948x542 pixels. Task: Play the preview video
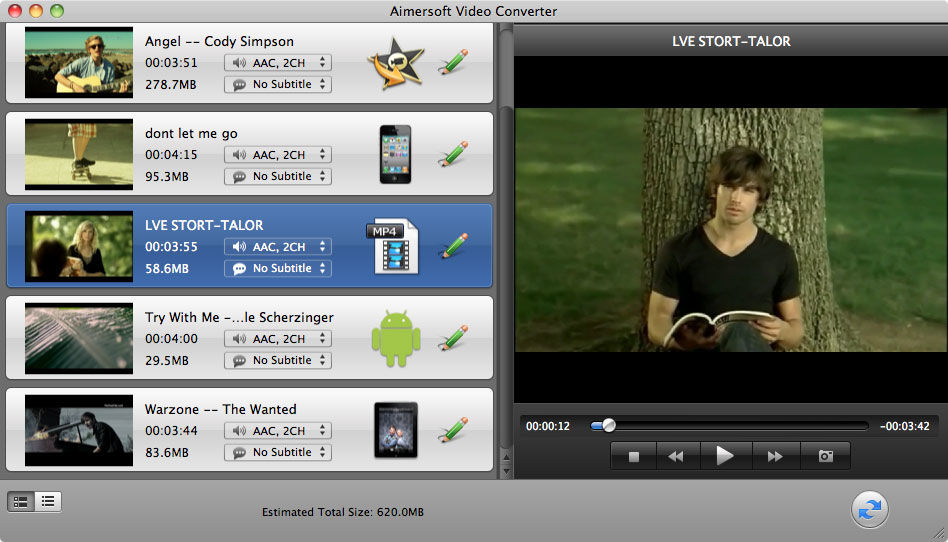tap(725, 456)
